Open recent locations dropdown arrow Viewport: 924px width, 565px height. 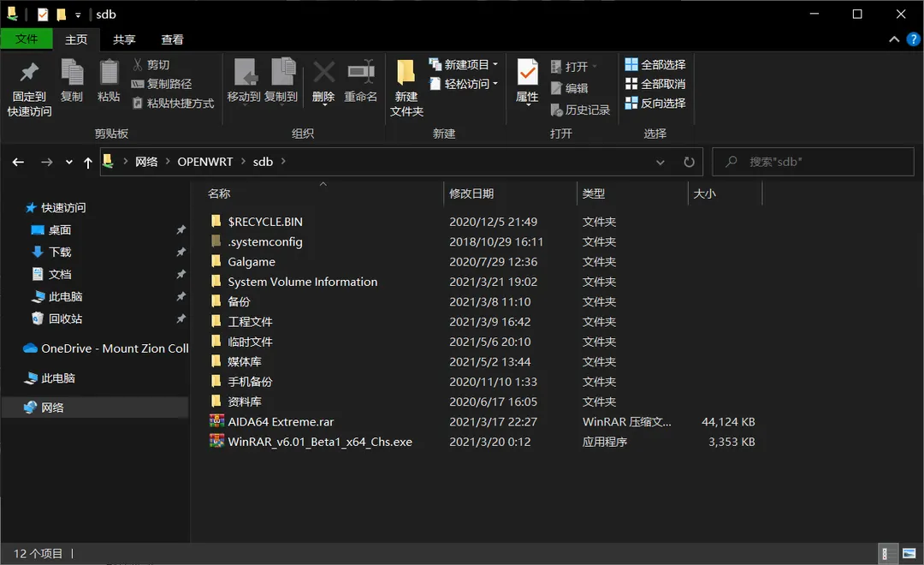pos(69,162)
